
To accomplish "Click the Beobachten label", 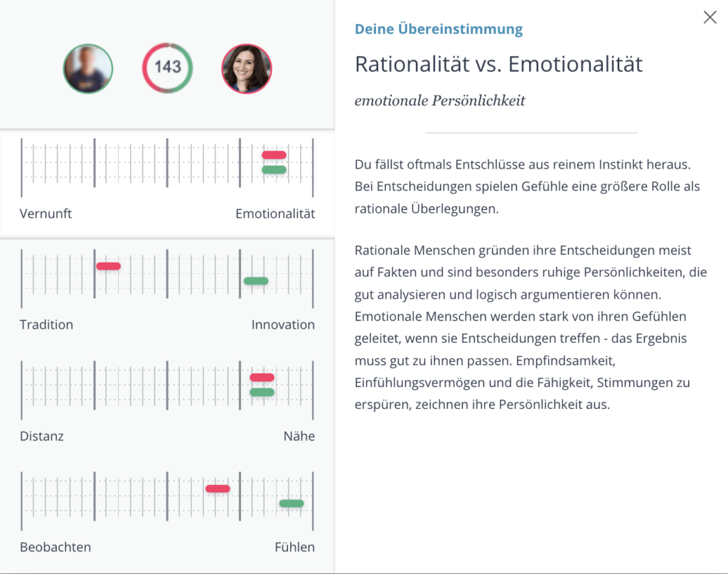I will point(55,547).
